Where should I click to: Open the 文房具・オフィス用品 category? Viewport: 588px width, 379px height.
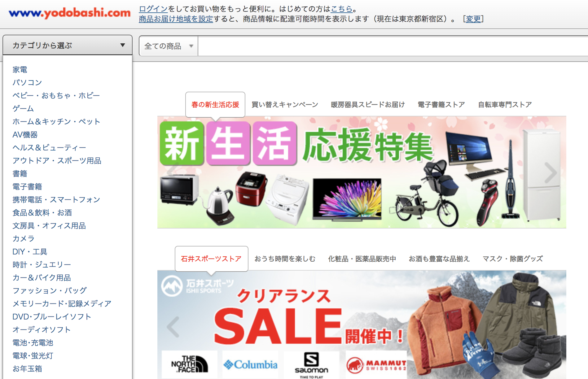pos(49,226)
